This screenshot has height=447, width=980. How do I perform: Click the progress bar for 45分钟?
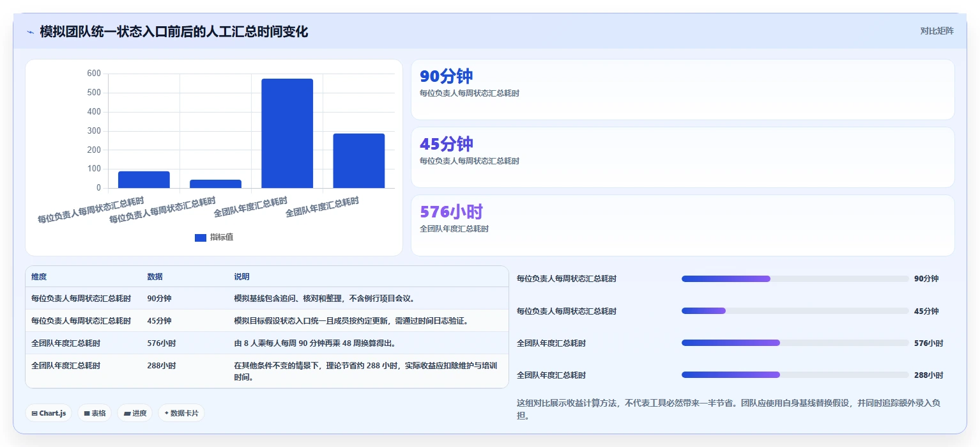click(795, 311)
